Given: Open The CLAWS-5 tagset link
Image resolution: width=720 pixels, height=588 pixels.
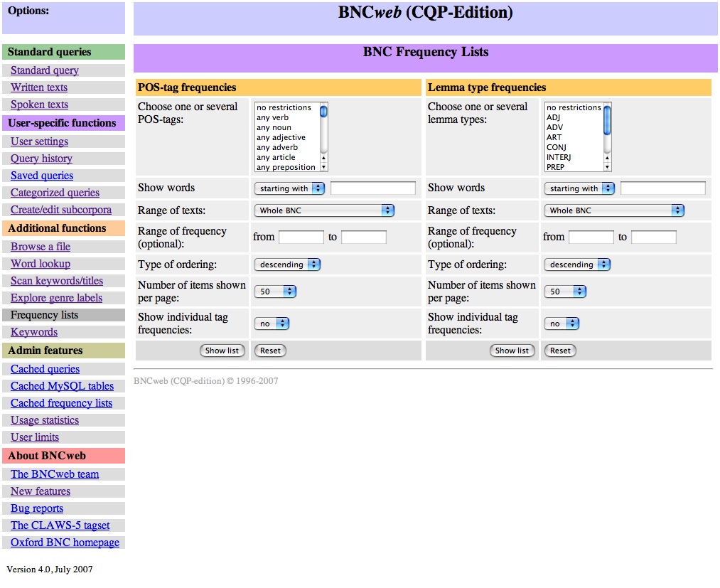Looking at the screenshot, I should pyautogui.click(x=60, y=525).
